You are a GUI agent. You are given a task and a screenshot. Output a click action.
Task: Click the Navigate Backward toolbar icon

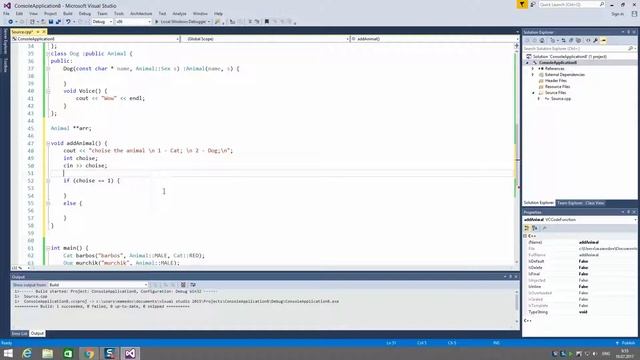pyautogui.click(x=11, y=22)
